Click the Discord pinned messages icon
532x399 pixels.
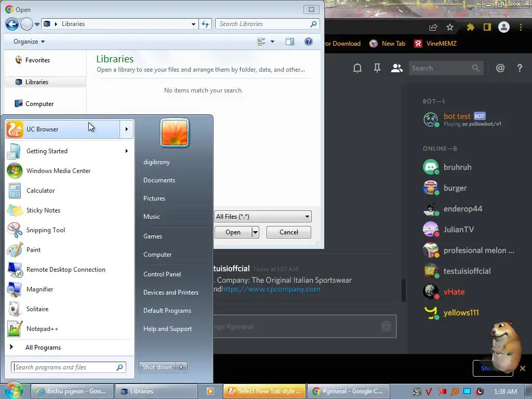point(377,68)
